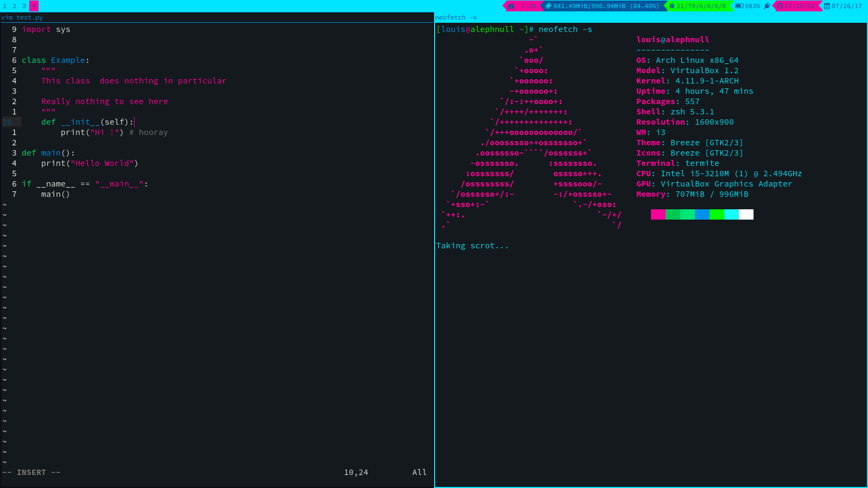Click the 'CPU: Intel i5-3210M' line
868x488 pixels.
[x=719, y=174]
